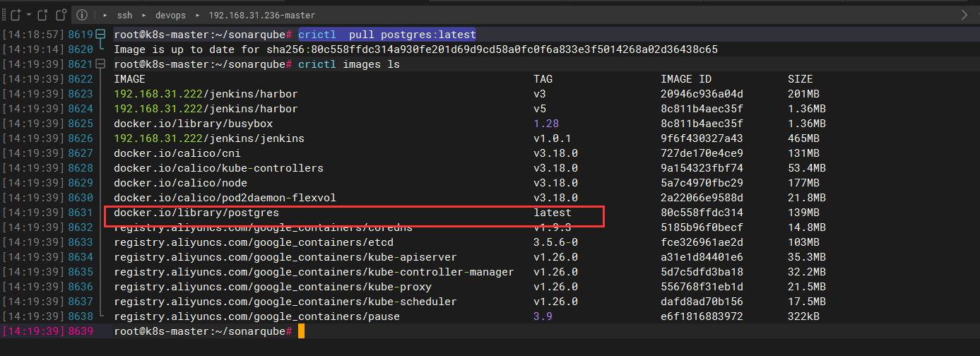This screenshot has height=356, width=980.
Task: Click the etcd tag 3.5.6-0
Action: pyautogui.click(x=555, y=242)
